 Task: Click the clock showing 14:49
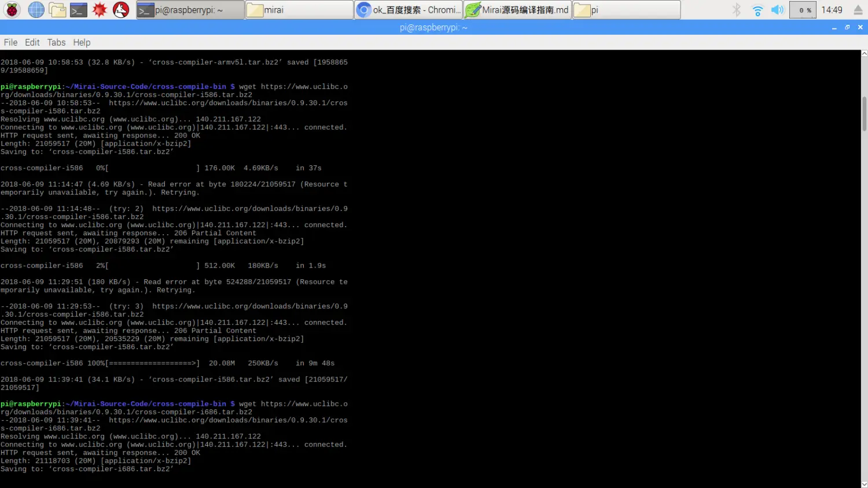832,10
